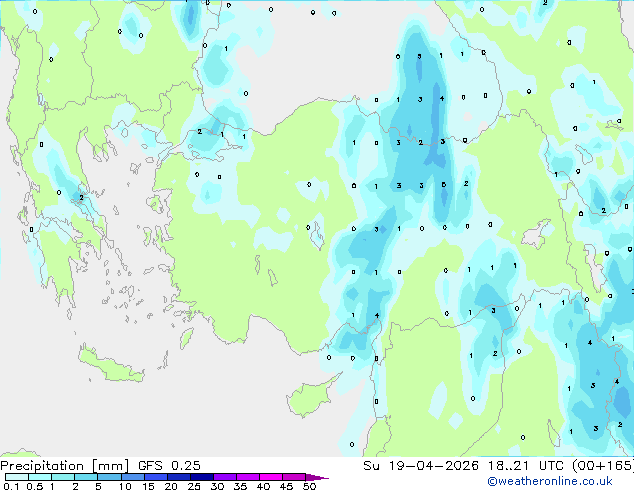Pick the 35–40 mm violet legend swatch

point(248,477)
